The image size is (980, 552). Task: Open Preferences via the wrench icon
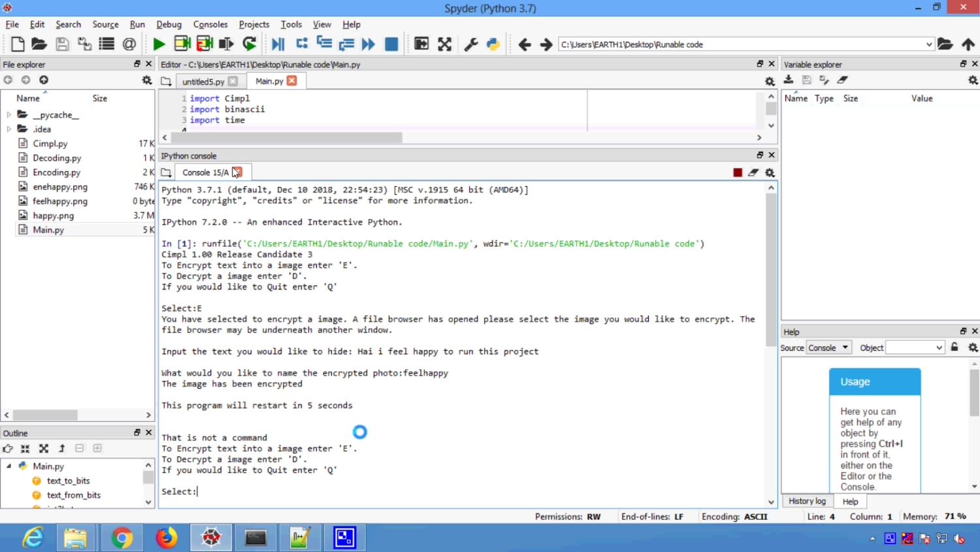[x=470, y=44]
